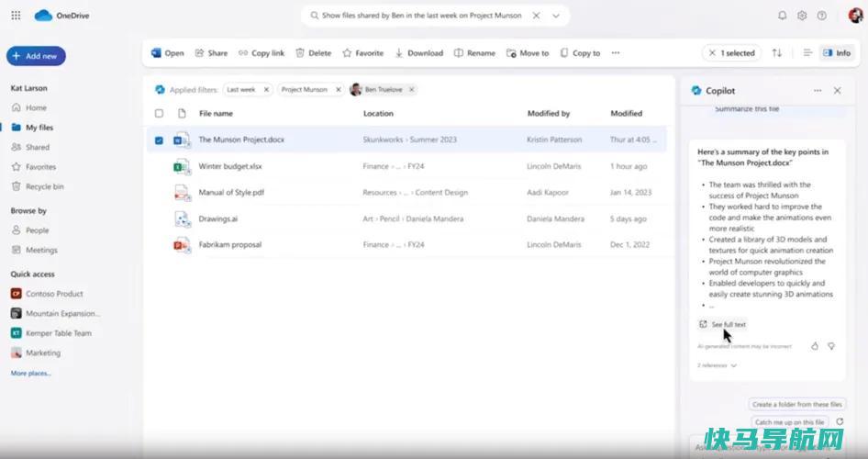This screenshot has height=459, width=868.
Task: Click the Drawings.ai file icon
Action: pos(182,218)
